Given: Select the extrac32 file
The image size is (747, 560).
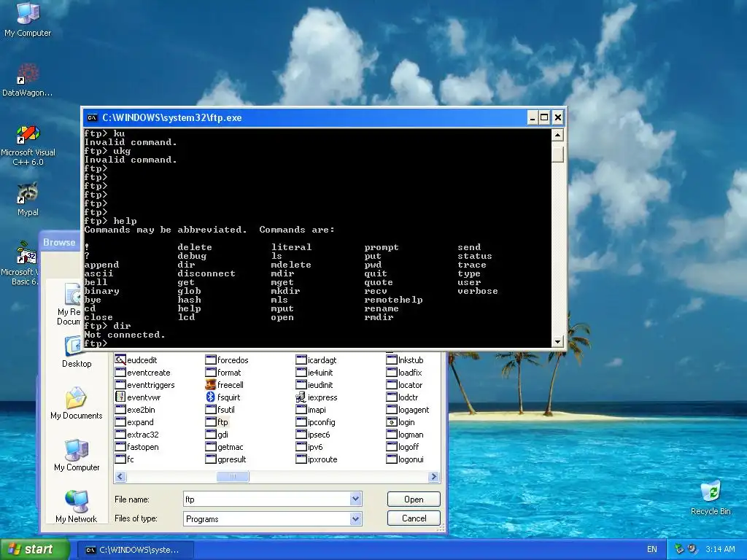Looking at the screenshot, I should coord(137,435).
